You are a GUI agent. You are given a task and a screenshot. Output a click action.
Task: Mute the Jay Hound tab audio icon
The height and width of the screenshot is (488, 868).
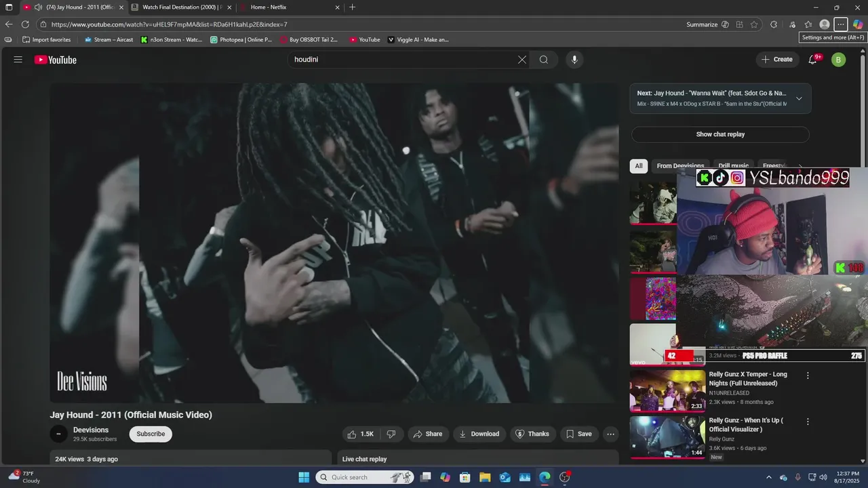click(38, 7)
